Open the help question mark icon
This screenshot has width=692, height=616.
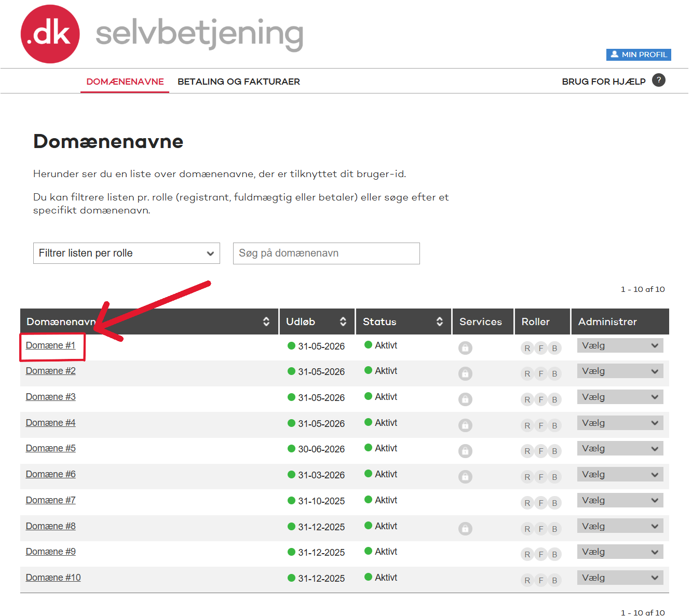pos(659,80)
